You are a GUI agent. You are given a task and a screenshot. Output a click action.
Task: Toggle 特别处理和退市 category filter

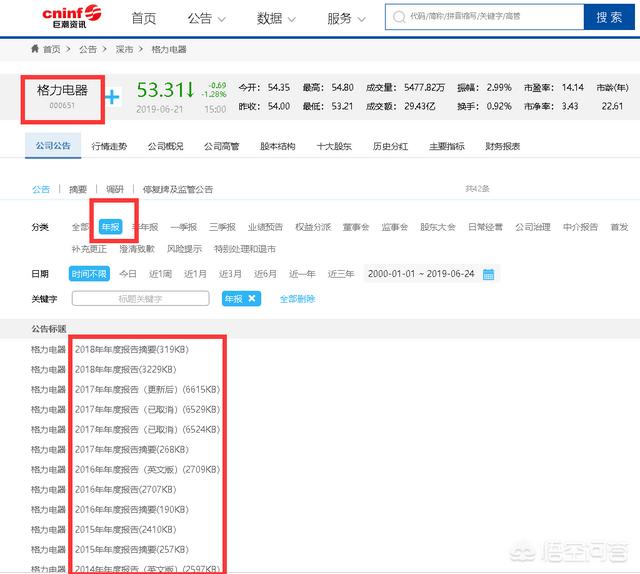point(244,249)
